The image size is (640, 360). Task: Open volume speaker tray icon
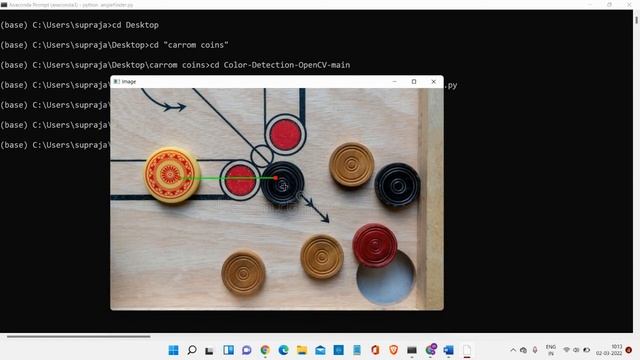click(576, 350)
